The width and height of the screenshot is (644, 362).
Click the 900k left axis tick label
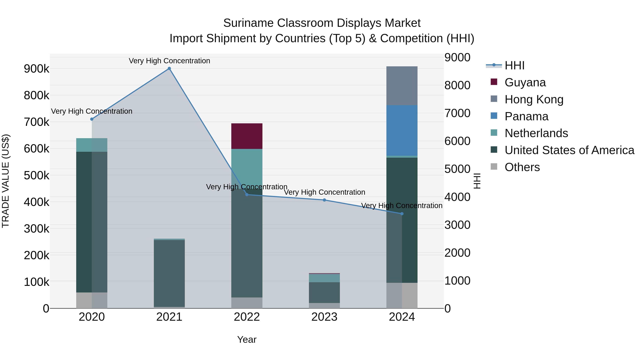point(36,69)
